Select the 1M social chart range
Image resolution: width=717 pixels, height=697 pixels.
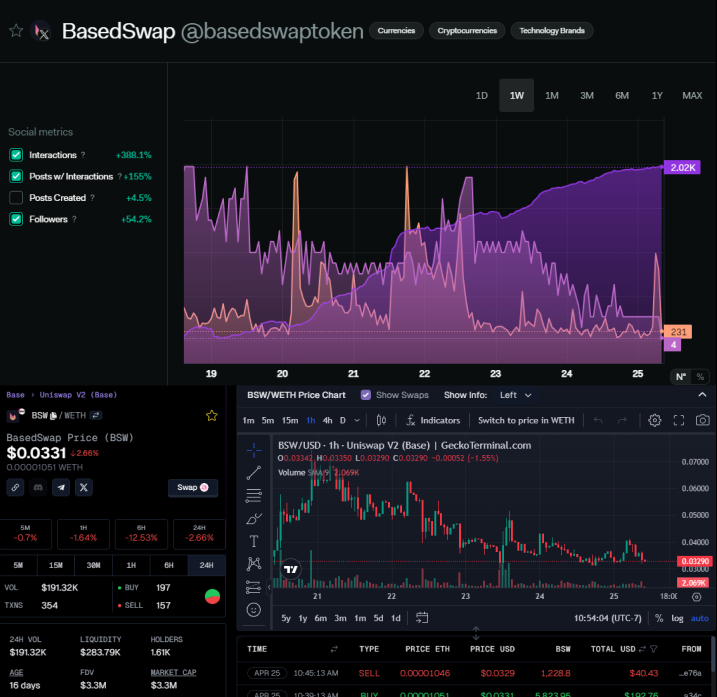click(552, 96)
